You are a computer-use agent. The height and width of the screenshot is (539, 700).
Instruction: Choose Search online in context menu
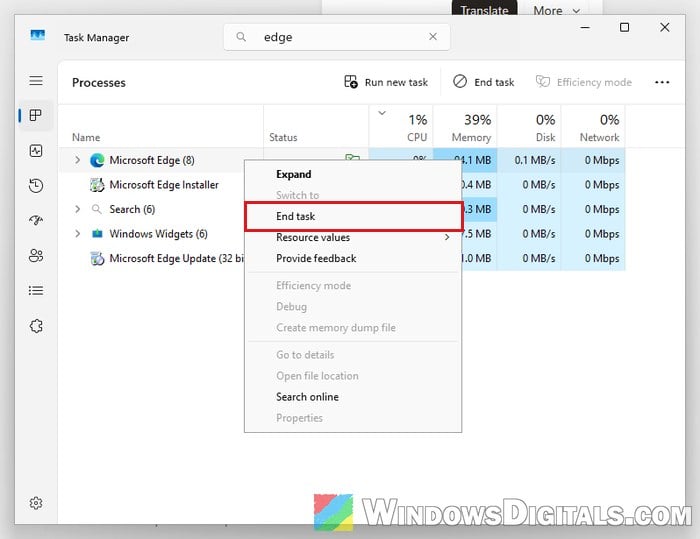click(353, 397)
